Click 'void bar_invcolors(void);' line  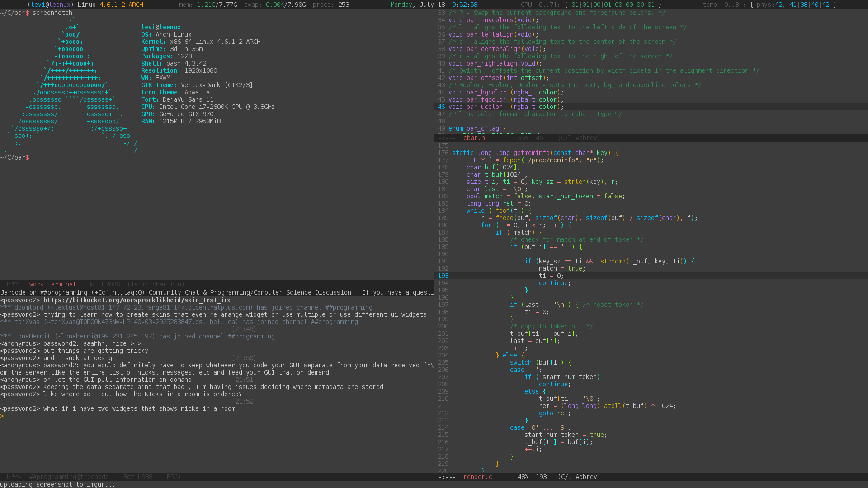coord(494,20)
